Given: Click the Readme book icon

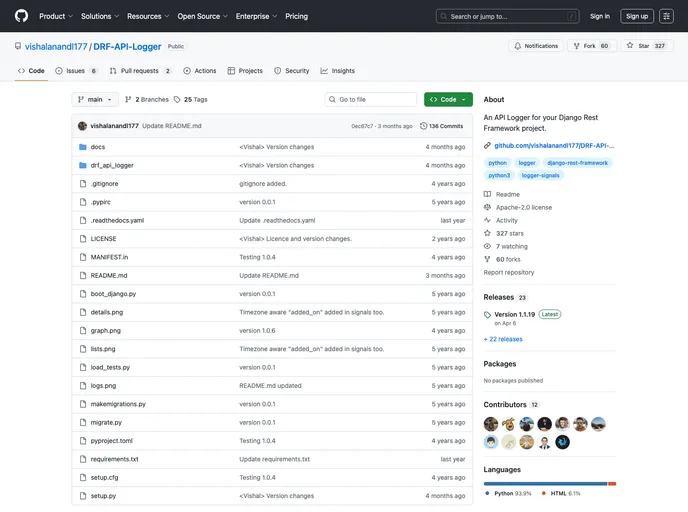Looking at the screenshot, I should click(x=487, y=194).
